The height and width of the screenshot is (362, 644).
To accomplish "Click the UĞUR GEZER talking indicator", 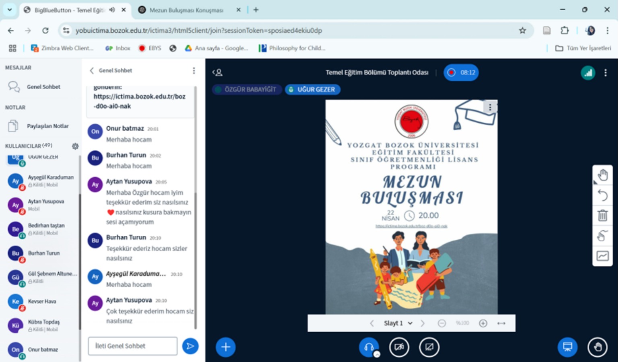I will (313, 89).
